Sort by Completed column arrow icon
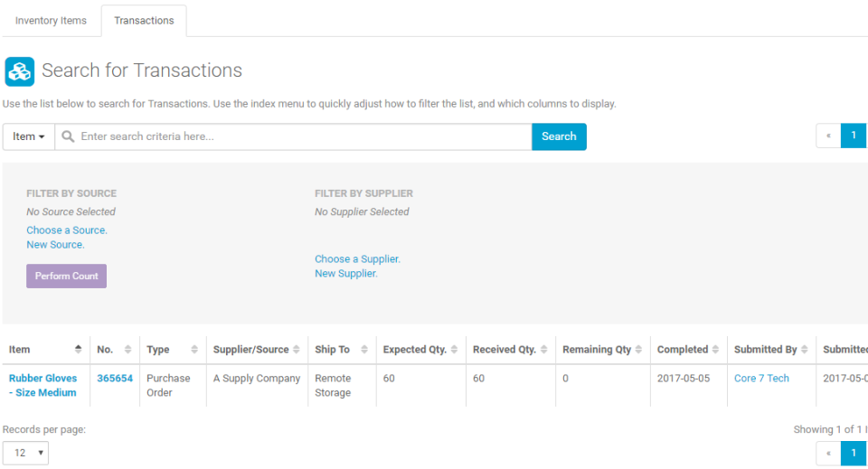868x469 pixels. (715, 349)
